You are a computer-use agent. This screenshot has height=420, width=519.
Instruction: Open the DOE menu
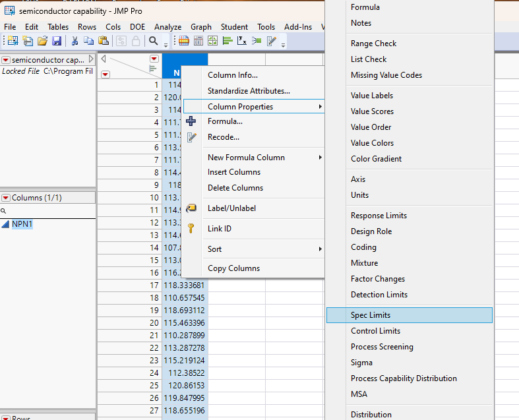click(137, 27)
